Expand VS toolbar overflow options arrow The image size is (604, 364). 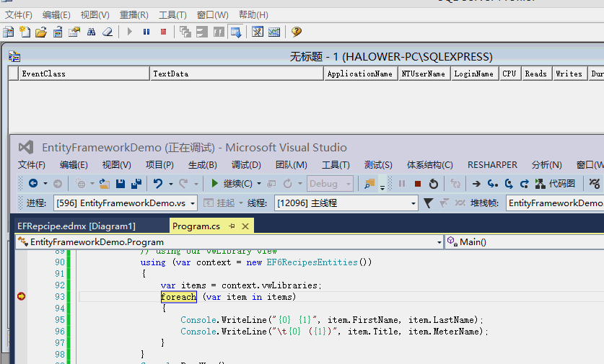tap(382, 187)
